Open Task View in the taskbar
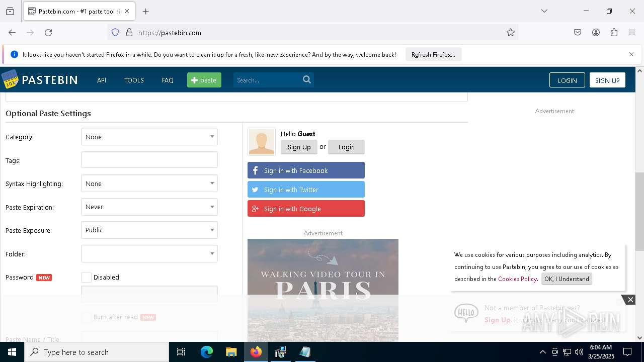The height and width of the screenshot is (362, 644). [x=181, y=352]
